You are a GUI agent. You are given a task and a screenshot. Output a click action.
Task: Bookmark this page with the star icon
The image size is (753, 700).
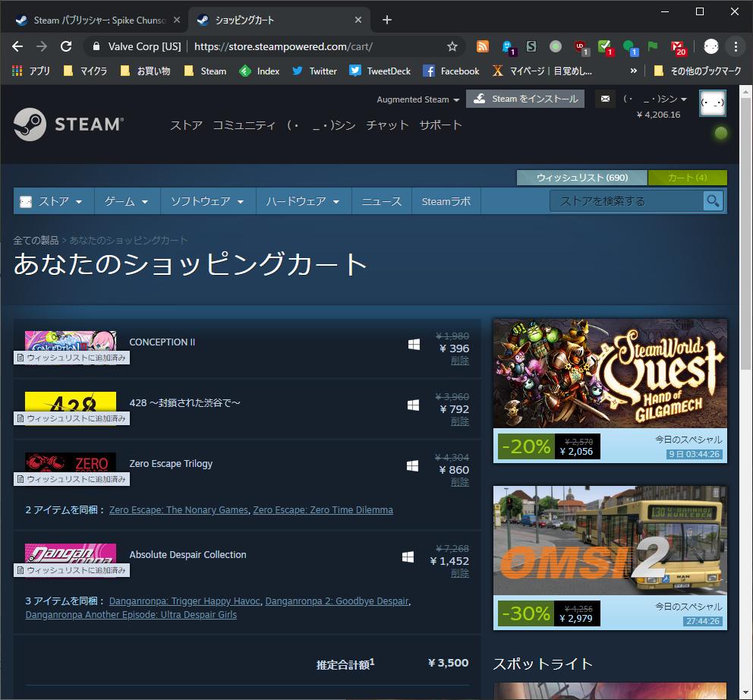(452, 46)
